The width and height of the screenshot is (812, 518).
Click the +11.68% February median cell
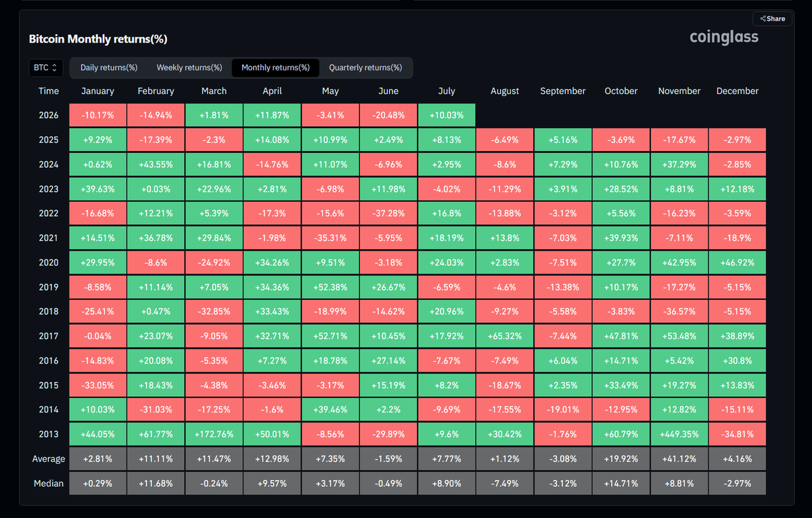[156, 483]
